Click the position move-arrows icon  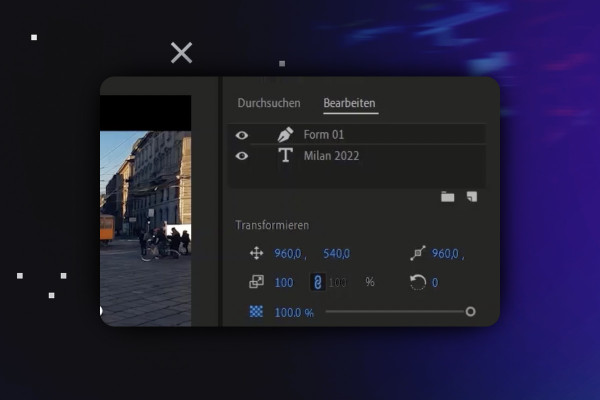tap(256, 253)
